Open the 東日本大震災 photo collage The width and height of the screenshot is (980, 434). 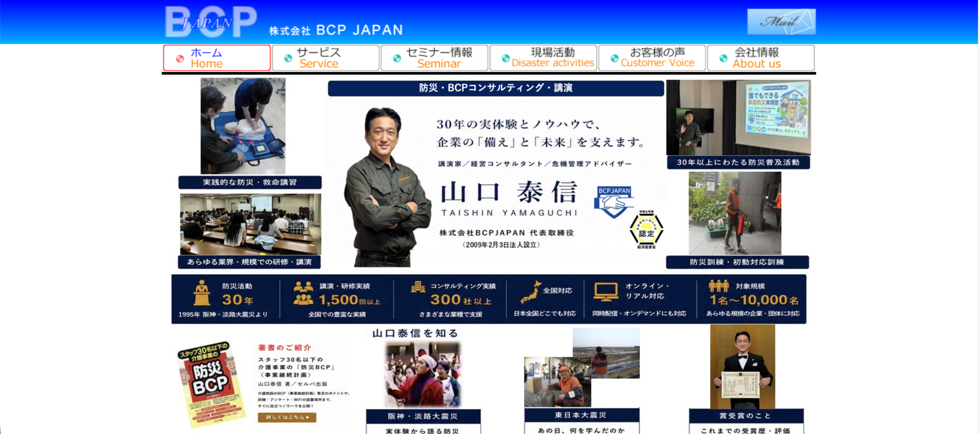tap(582, 367)
